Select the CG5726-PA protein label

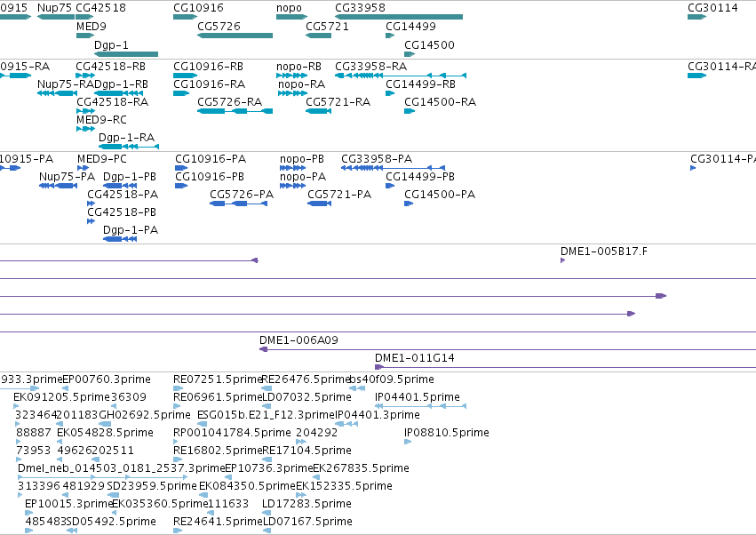tap(242, 195)
